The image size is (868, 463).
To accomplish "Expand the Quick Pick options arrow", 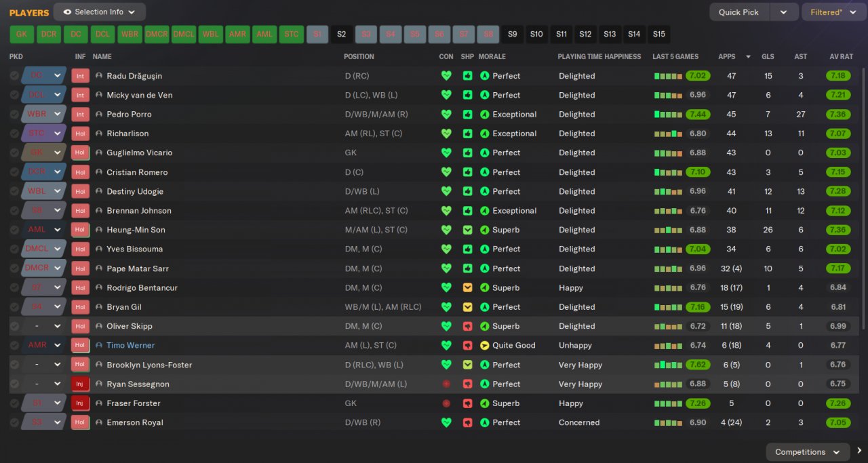I will (783, 12).
